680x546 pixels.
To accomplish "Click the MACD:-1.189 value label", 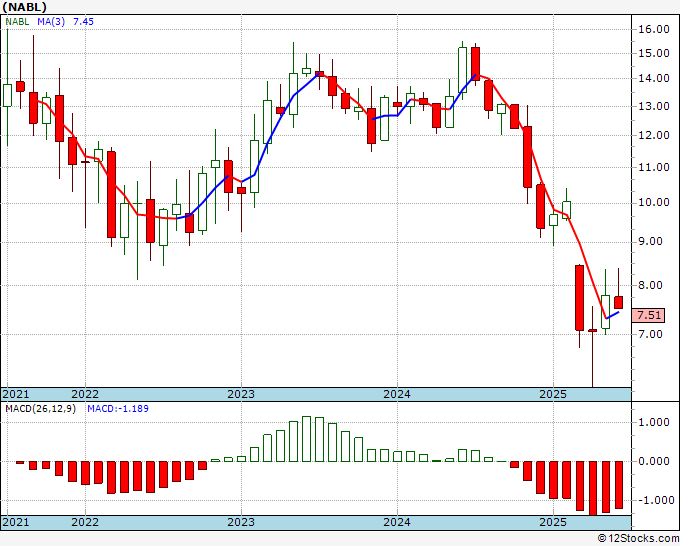I will (118, 409).
